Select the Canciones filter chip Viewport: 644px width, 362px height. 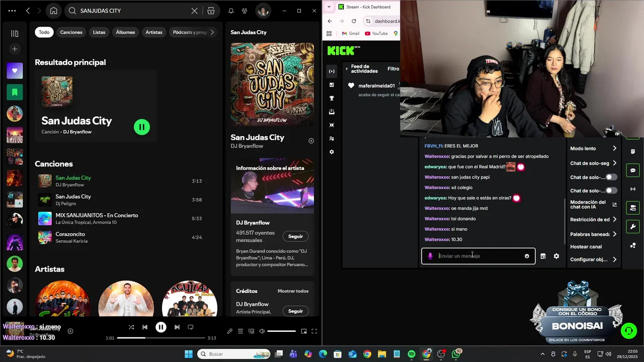tap(71, 32)
